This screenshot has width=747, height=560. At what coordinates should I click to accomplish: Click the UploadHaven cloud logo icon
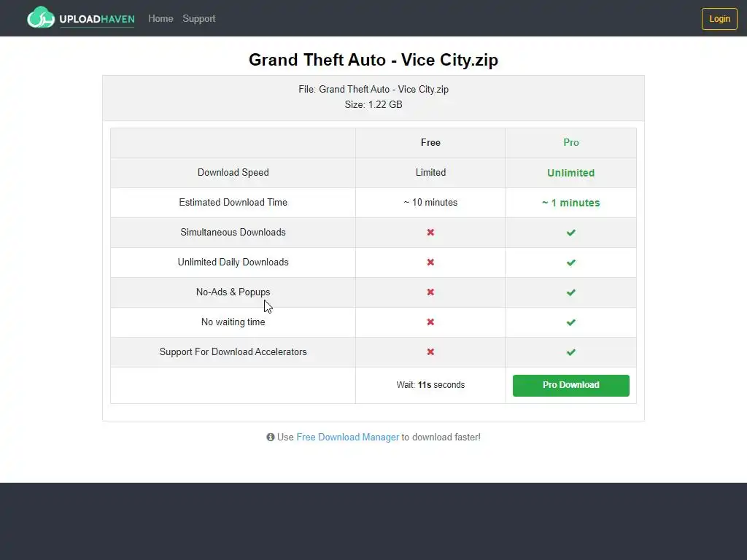coord(41,17)
